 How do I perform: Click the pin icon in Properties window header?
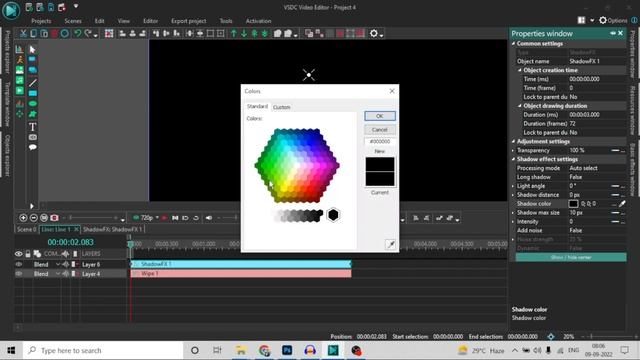613,33
